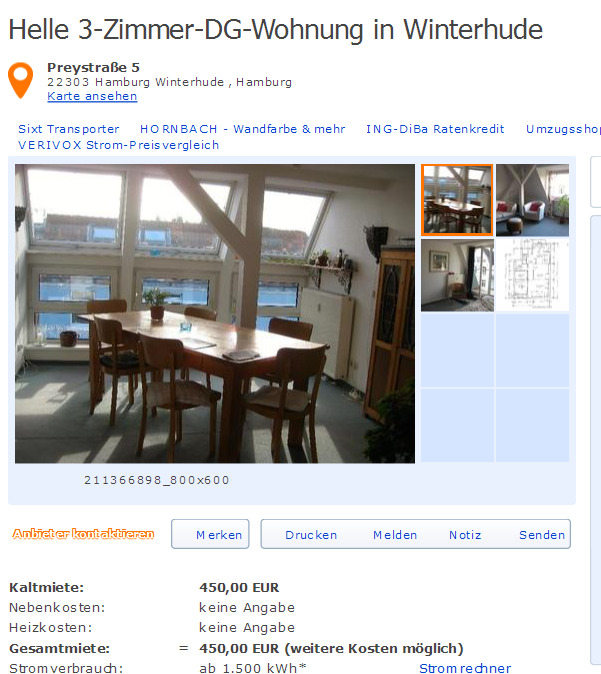The image size is (601, 674).
Task: Open the Karte ansehen map link
Action: [92, 96]
